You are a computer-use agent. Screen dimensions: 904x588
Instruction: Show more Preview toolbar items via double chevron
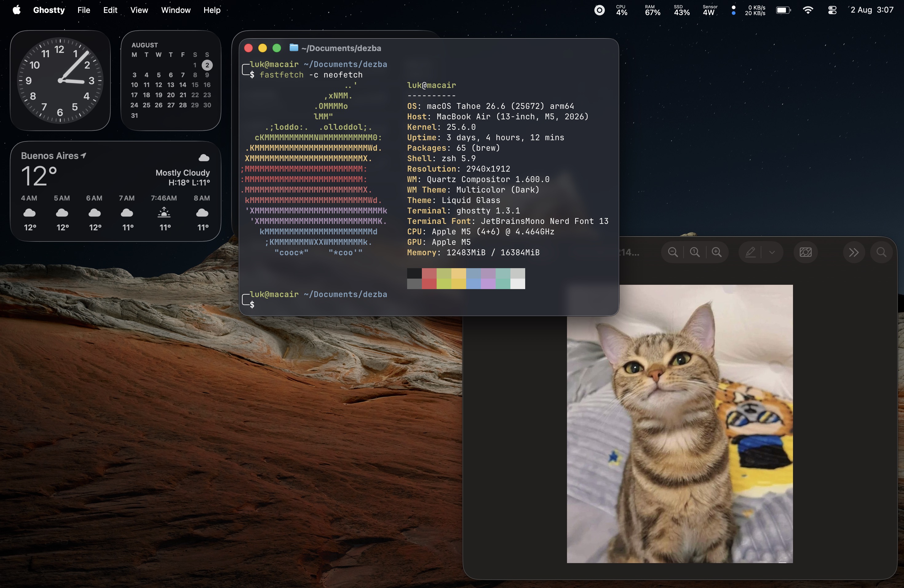(854, 252)
